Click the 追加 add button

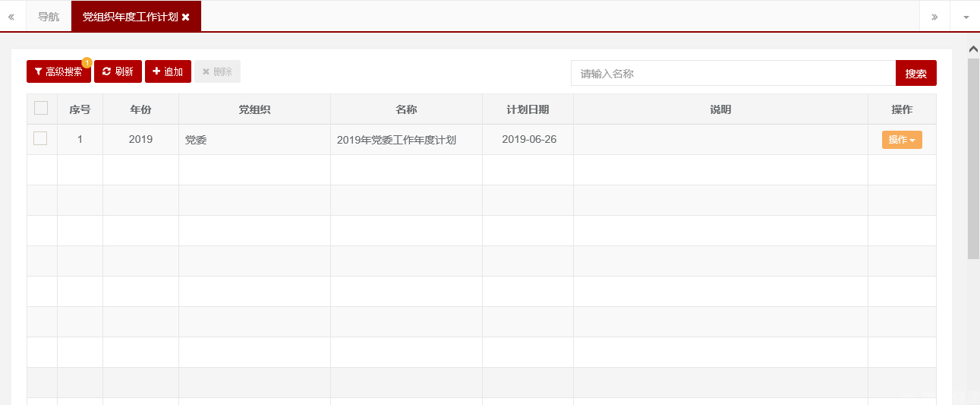pos(168,71)
